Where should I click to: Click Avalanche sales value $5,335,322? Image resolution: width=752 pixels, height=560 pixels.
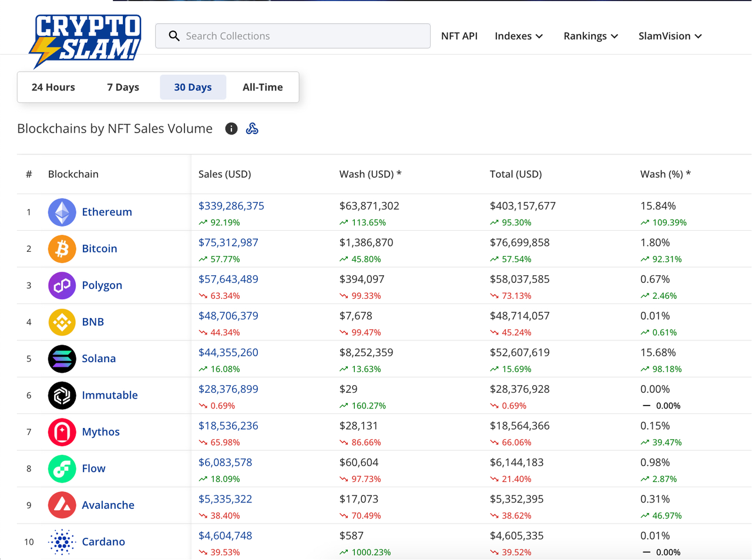pyautogui.click(x=226, y=500)
